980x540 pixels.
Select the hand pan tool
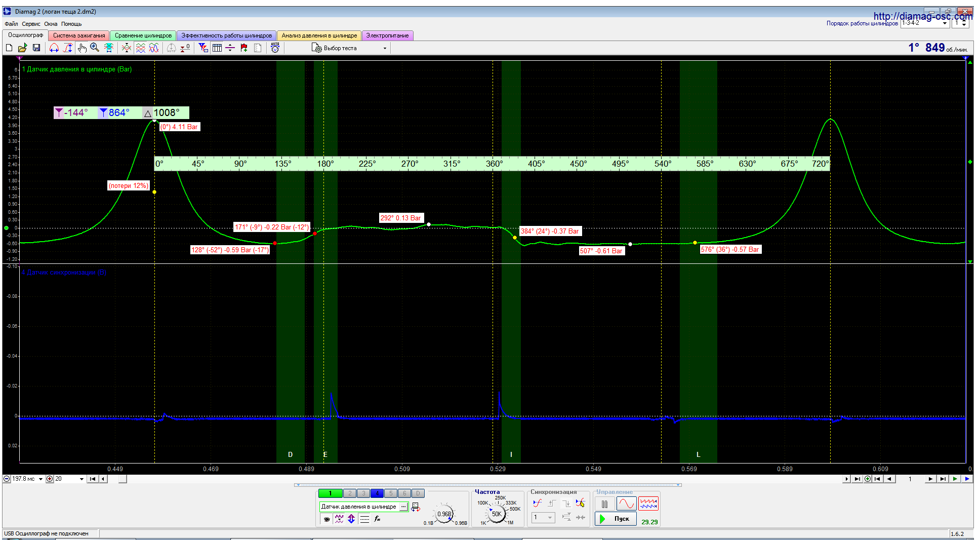[82, 48]
